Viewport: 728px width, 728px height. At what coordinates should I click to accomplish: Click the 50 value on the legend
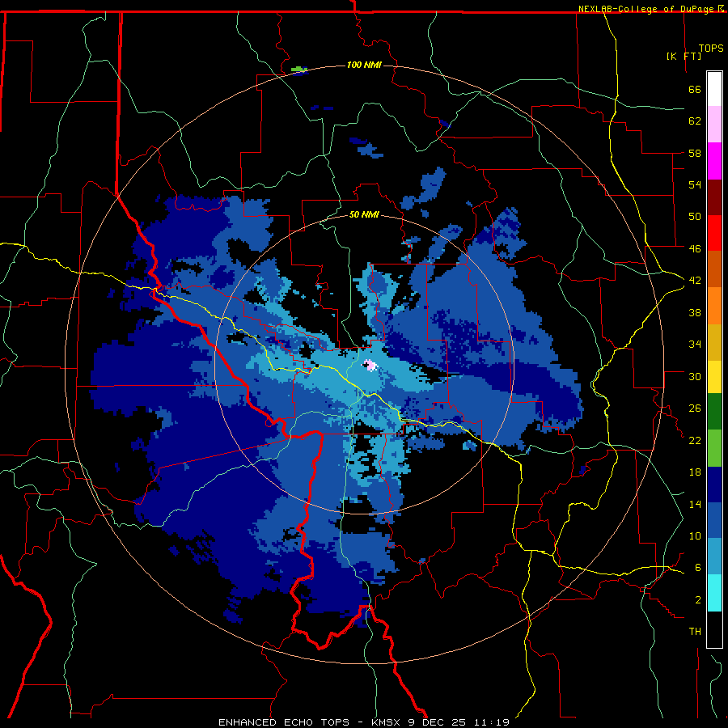point(695,217)
